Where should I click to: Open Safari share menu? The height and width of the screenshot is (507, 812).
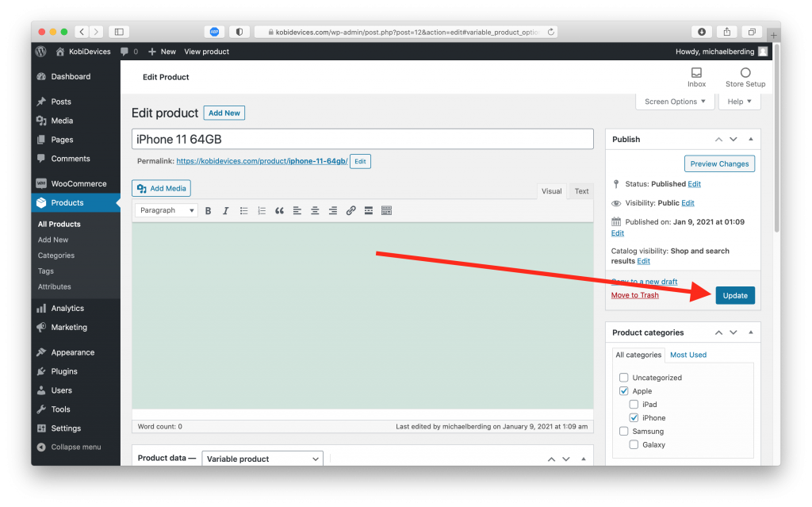pyautogui.click(x=727, y=33)
